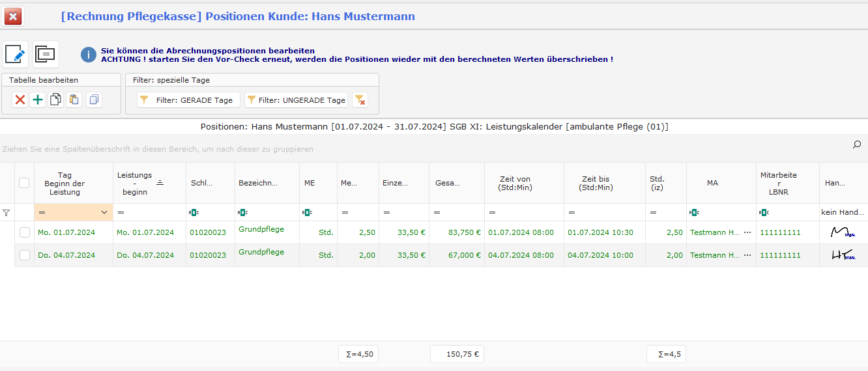Click the blue duplicate icon

94,100
